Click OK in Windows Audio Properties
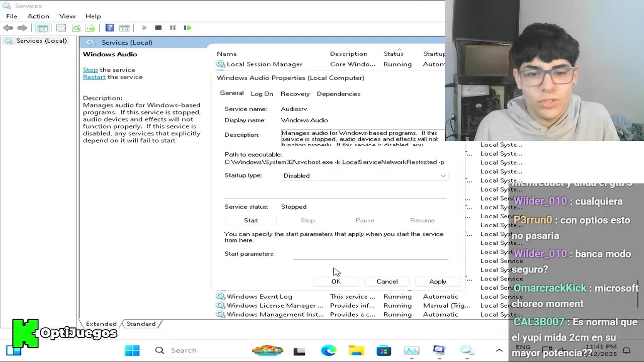Viewport: 644px width, 362px height. click(336, 282)
